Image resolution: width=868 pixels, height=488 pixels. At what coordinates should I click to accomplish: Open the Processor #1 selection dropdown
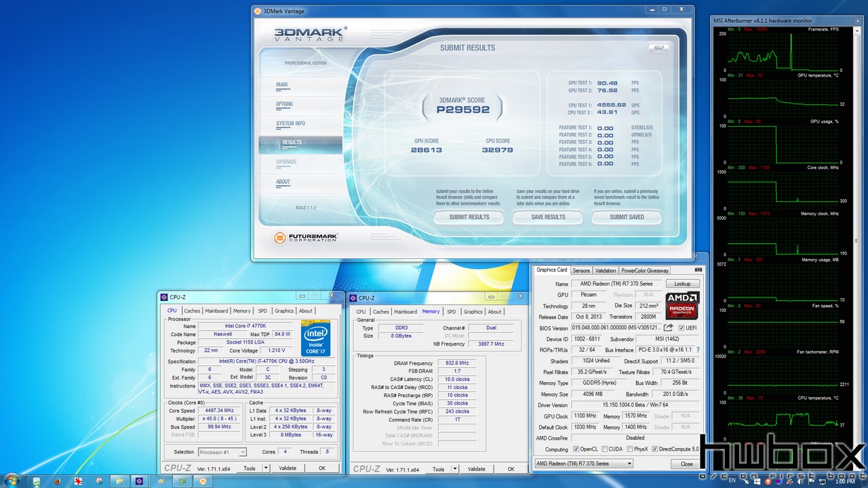pyautogui.click(x=224, y=452)
